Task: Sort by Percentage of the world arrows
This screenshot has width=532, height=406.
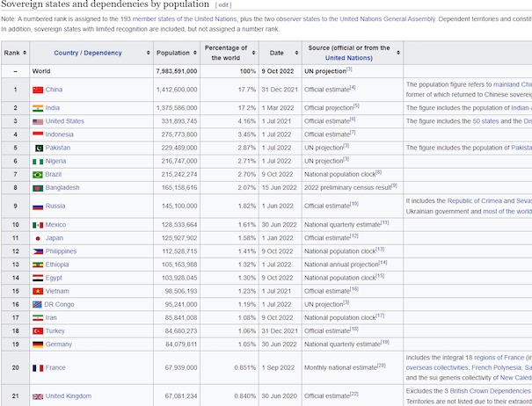Action: coord(254,53)
